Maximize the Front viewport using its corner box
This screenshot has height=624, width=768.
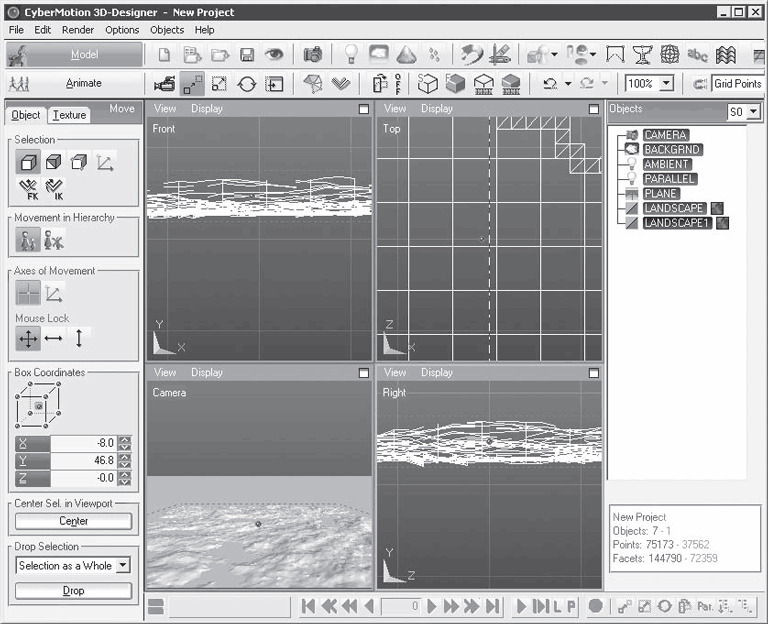click(364, 109)
